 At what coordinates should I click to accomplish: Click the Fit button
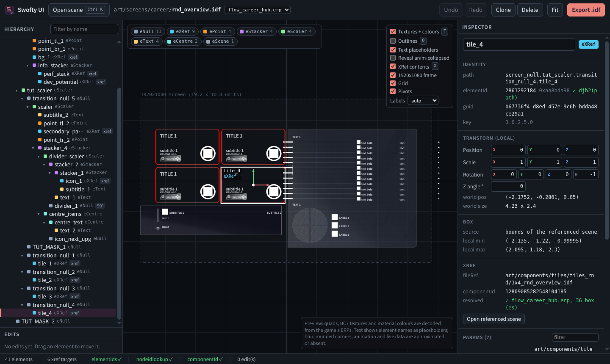(x=555, y=10)
